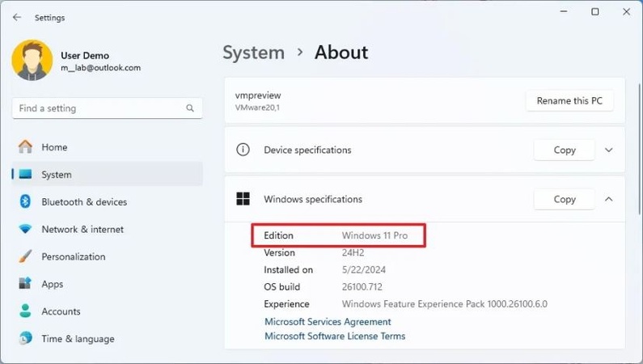This screenshot has width=643, height=364.
Task: Go back with the Settings back arrow
Action: (17, 17)
